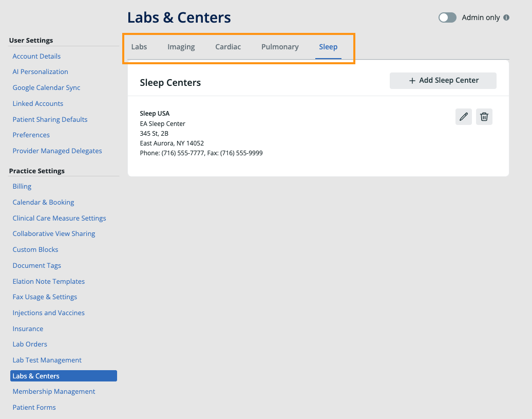This screenshot has height=419, width=532.
Task: Open Injections and Vaccines settings
Action: pyautogui.click(x=48, y=313)
